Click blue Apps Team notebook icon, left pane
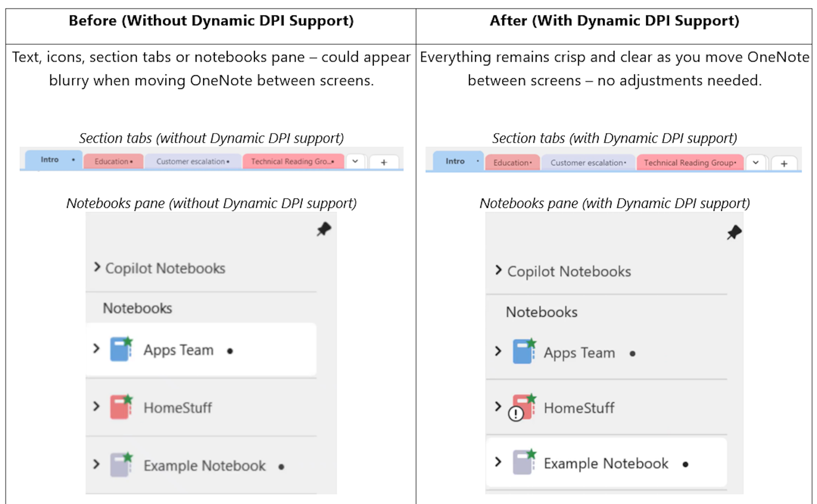The height and width of the screenshot is (504, 817). coord(121,349)
